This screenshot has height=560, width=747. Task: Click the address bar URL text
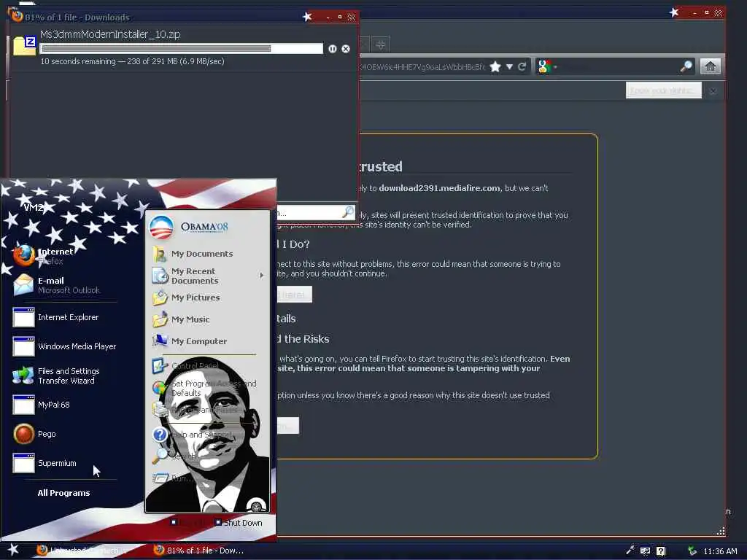click(x=422, y=66)
